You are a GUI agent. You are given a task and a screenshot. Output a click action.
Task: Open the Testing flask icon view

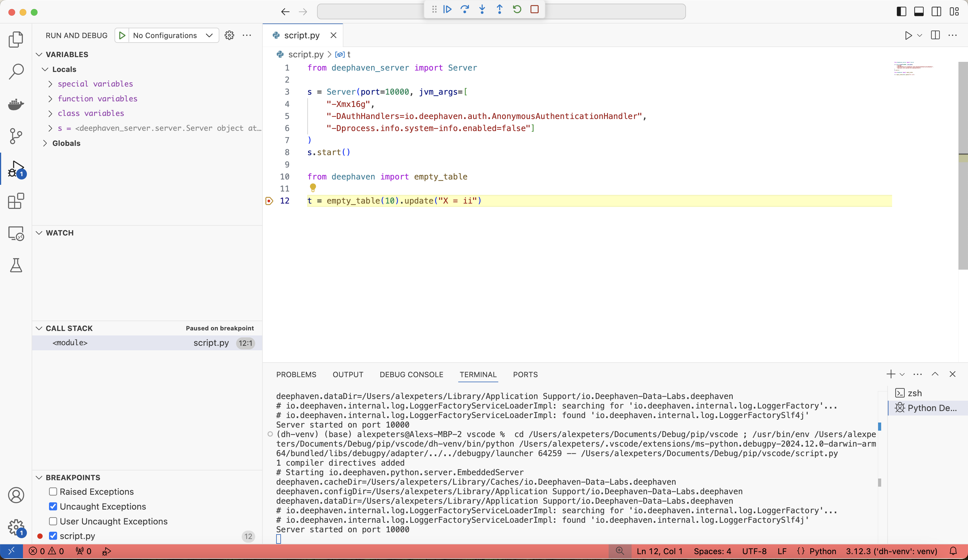16,265
